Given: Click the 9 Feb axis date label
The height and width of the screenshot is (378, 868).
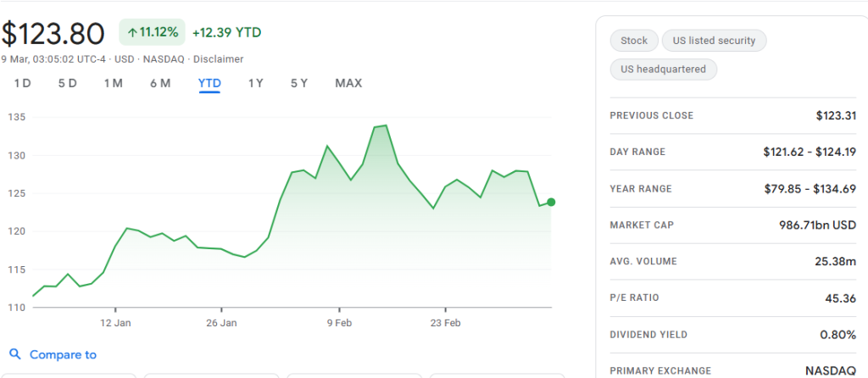Looking at the screenshot, I should pos(339,323).
